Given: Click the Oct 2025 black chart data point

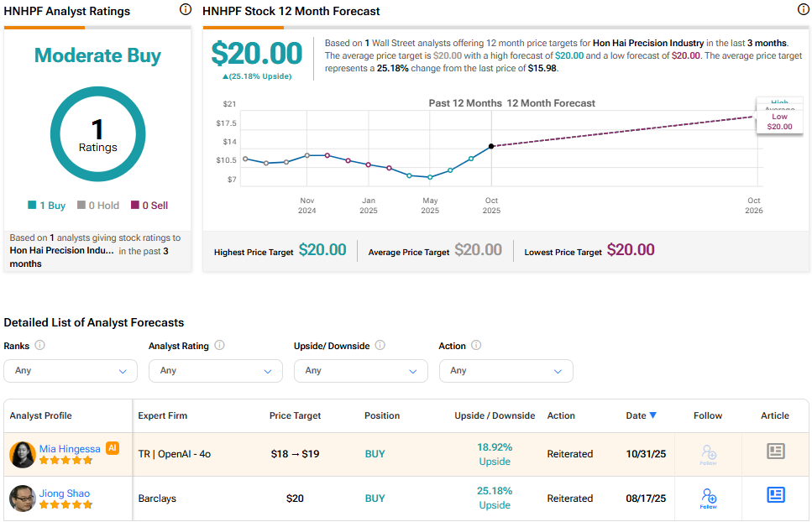Looking at the screenshot, I should (491, 146).
